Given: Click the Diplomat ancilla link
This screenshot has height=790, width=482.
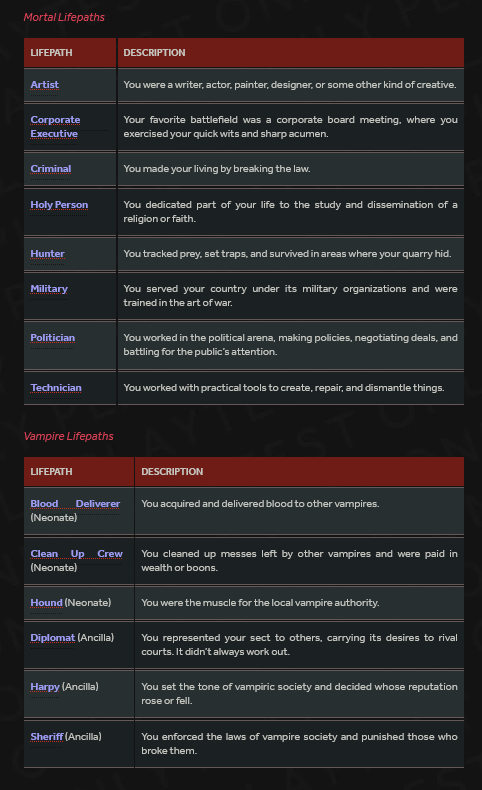Looking at the screenshot, I should pyautogui.click(x=52, y=637).
